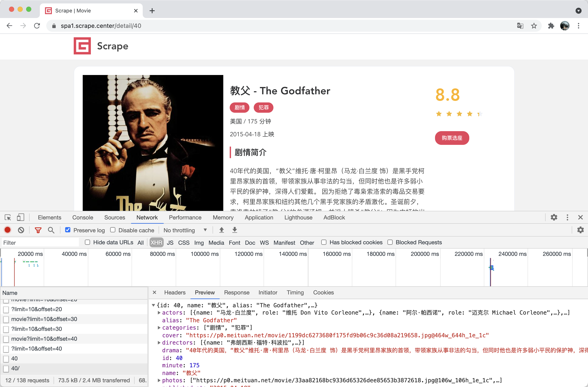Open DevTools more options menu
Viewport: 588px width, 387px height.
click(x=567, y=217)
